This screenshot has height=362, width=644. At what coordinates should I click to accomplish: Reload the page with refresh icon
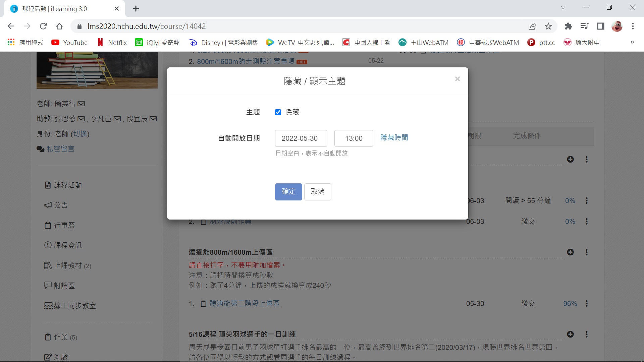[x=43, y=26]
